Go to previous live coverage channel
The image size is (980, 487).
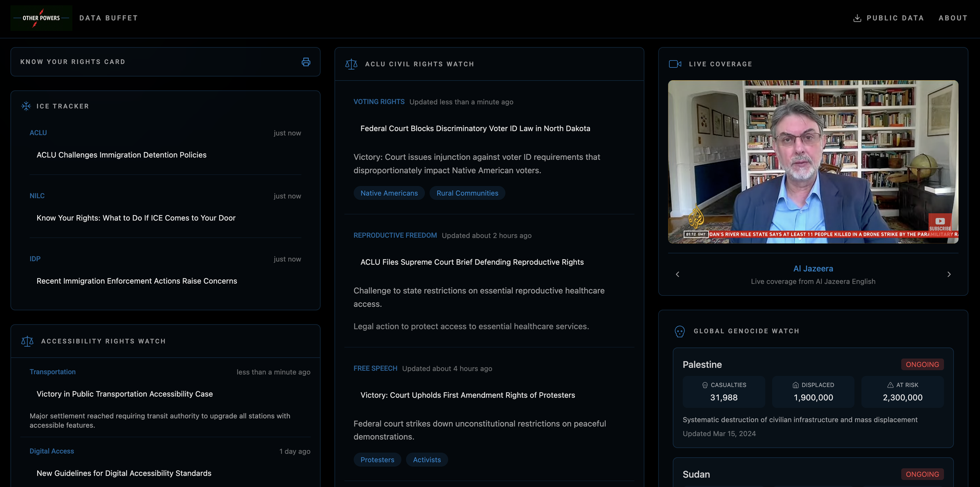(677, 274)
